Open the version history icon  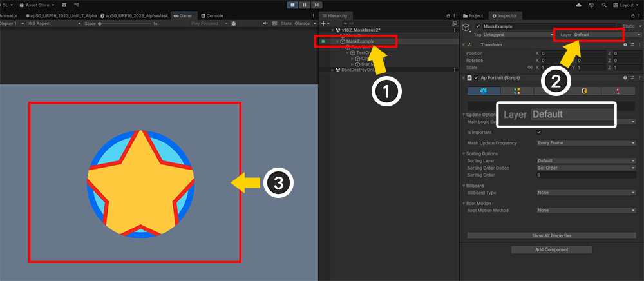click(591, 5)
